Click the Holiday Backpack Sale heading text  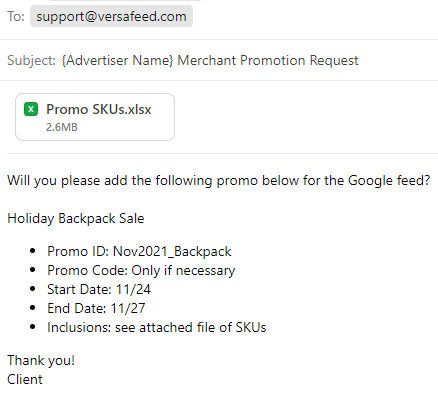pos(76,219)
